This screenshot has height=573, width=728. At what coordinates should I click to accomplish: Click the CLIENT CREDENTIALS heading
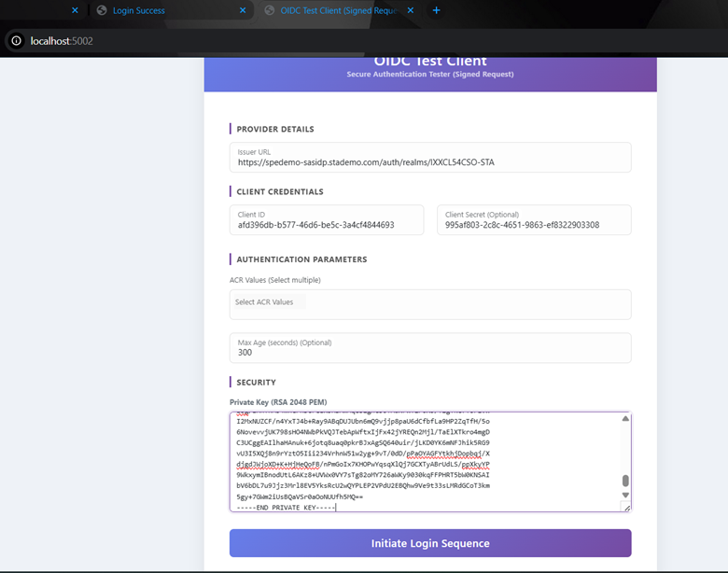click(x=280, y=191)
